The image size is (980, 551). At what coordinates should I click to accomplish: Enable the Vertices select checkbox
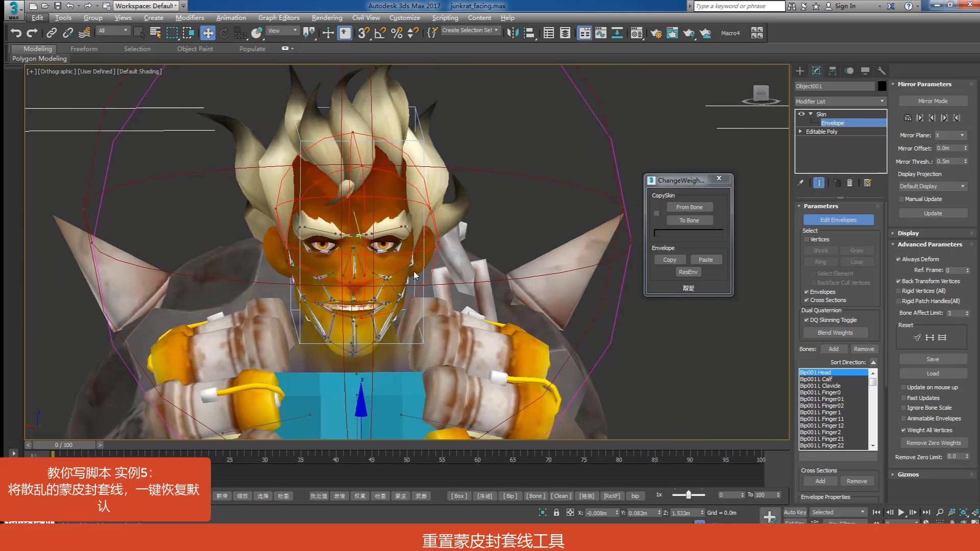pyautogui.click(x=806, y=239)
